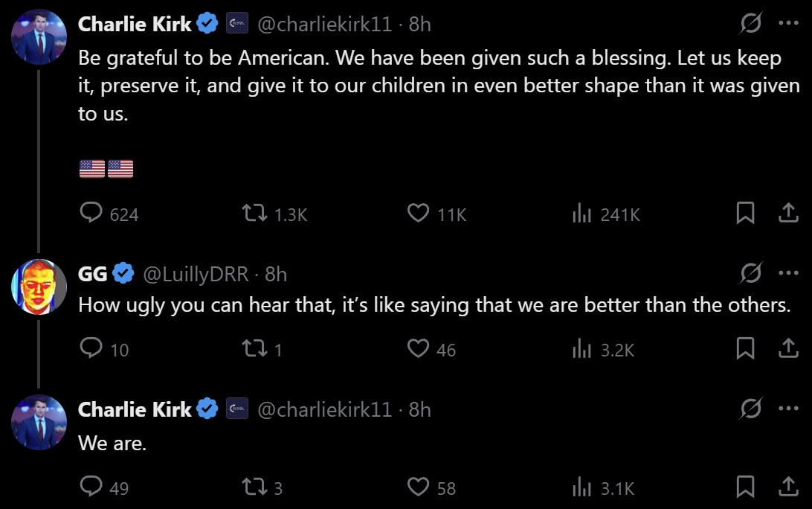View analytics of the 241K views post

[x=581, y=214]
